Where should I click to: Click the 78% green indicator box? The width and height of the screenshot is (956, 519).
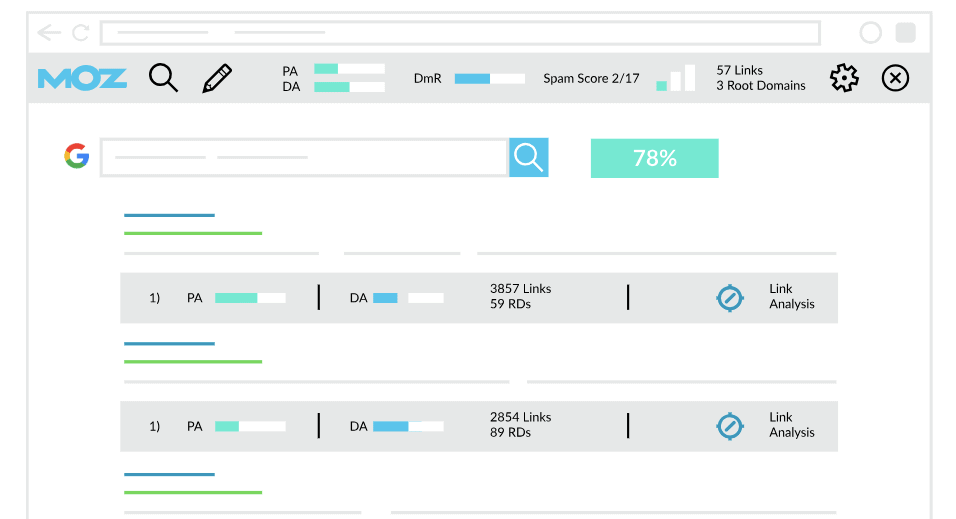654,158
